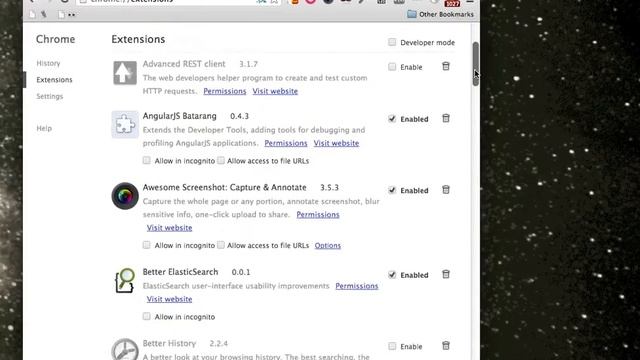Click the Better ElasticSearch title text

coord(180,272)
